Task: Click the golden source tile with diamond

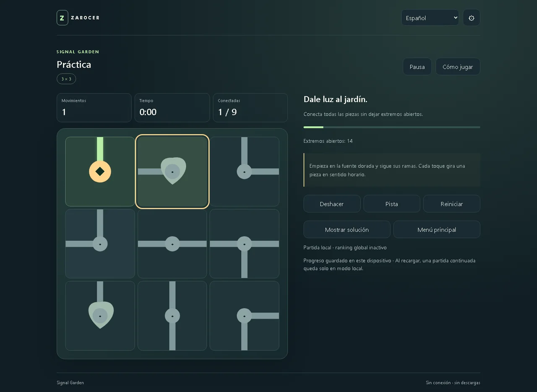Action: (100, 171)
